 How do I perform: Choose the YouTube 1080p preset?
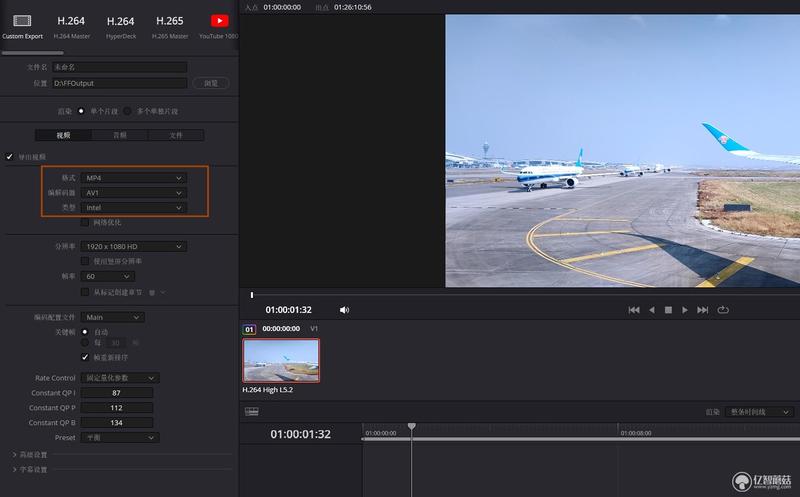219,27
